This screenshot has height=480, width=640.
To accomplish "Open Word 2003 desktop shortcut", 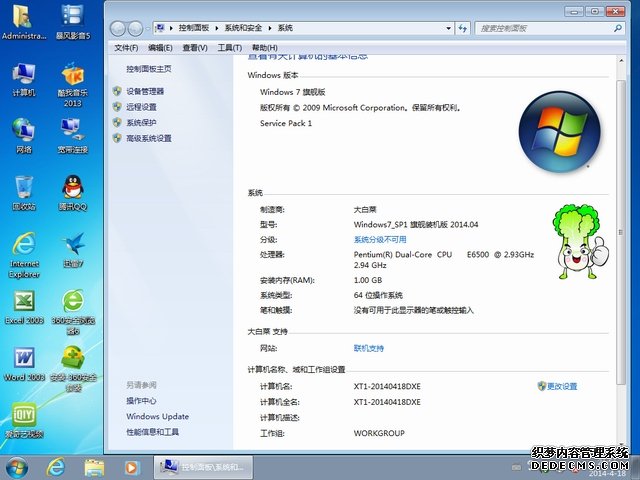I will point(24,364).
